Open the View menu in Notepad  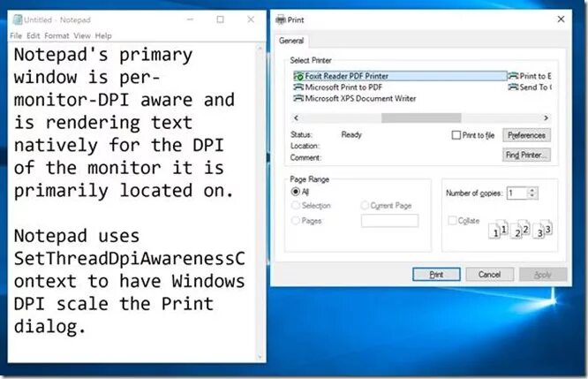[82, 35]
